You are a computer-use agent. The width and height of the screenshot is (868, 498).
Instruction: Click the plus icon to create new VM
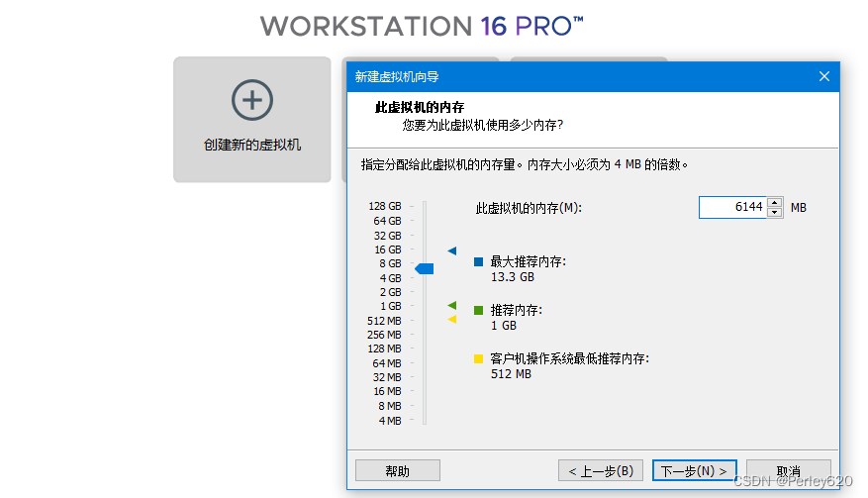(x=251, y=100)
